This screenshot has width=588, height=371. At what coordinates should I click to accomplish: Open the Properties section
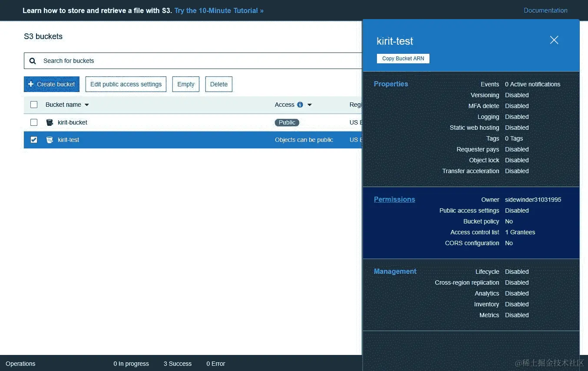(391, 84)
